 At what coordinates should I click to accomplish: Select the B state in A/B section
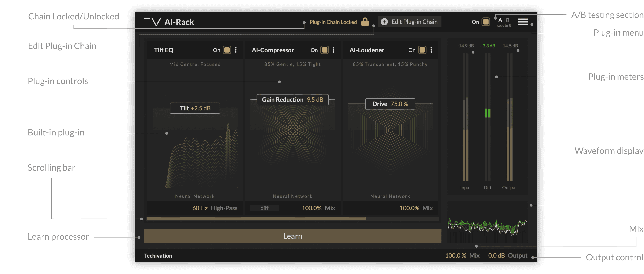[508, 20]
